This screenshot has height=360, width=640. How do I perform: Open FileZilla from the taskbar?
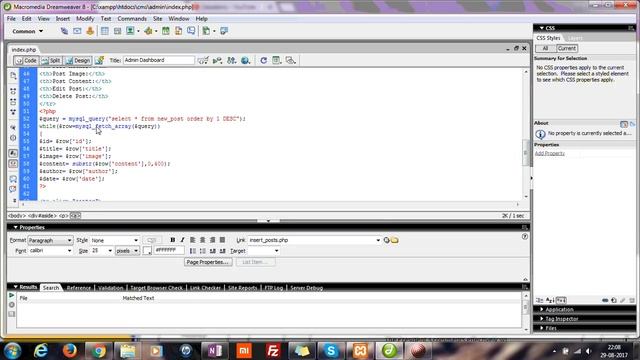point(272,351)
